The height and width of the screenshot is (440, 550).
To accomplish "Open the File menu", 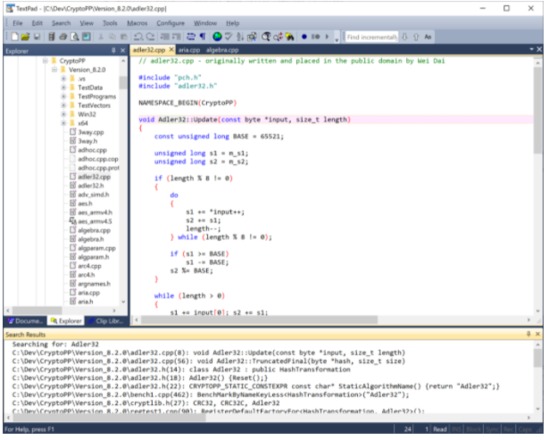I will 18,23.
